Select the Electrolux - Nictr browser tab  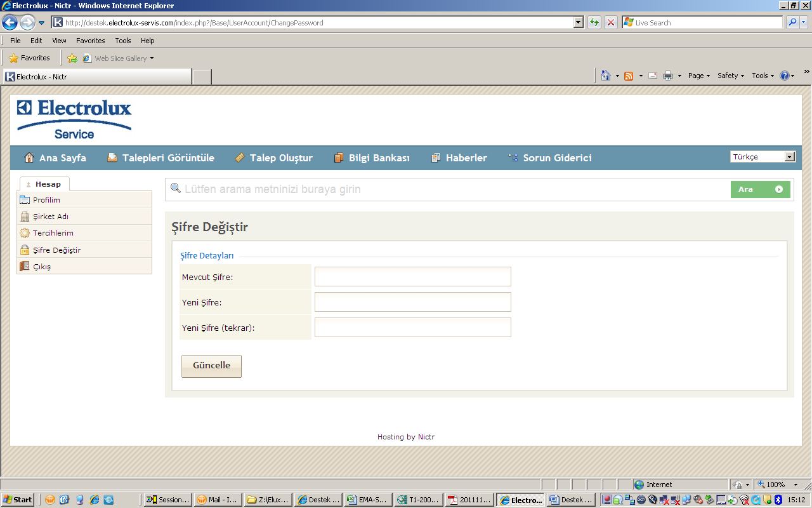pos(97,77)
